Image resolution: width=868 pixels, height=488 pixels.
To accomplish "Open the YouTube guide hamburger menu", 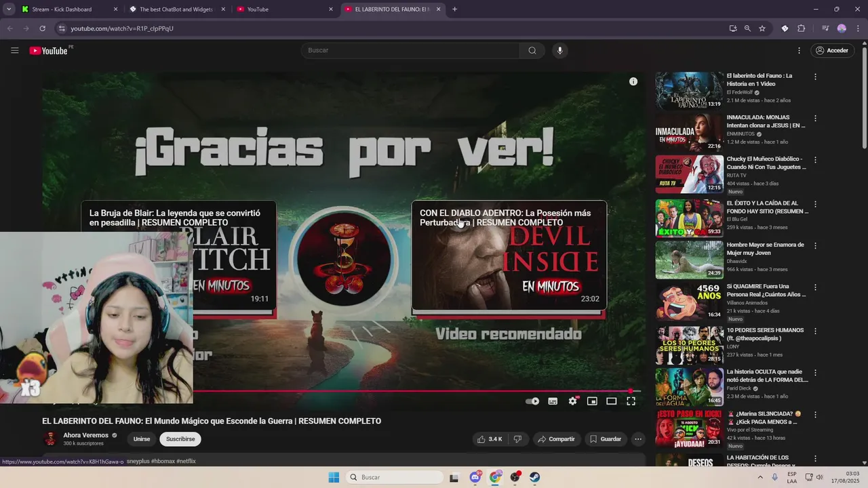I will point(14,50).
